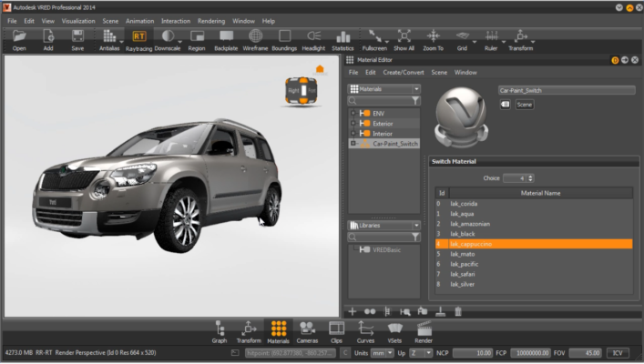Open the Cameras module icon

(307, 332)
